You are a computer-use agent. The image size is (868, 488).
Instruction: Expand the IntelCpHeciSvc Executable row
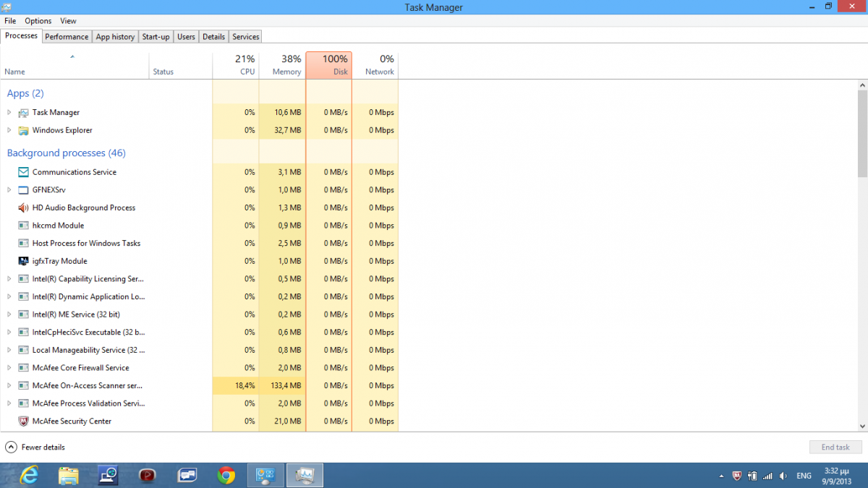(9, 333)
